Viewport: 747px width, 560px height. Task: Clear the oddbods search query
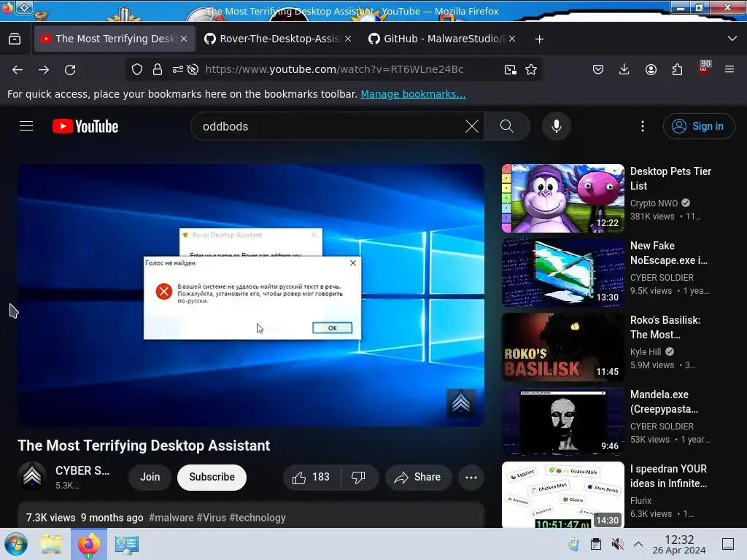(x=472, y=126)
